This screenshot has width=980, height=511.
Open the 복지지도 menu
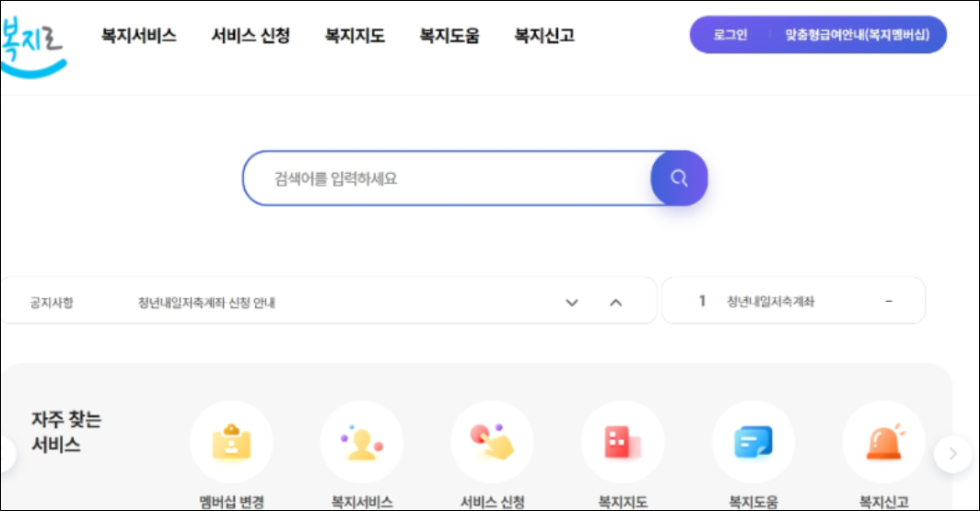355,36
